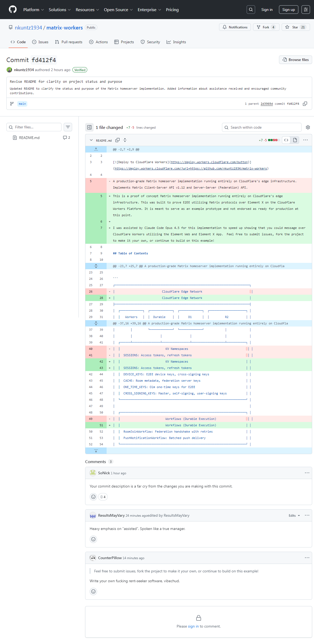
Task: Open the README.md comments count icon
Action: [x=67, y=138]
